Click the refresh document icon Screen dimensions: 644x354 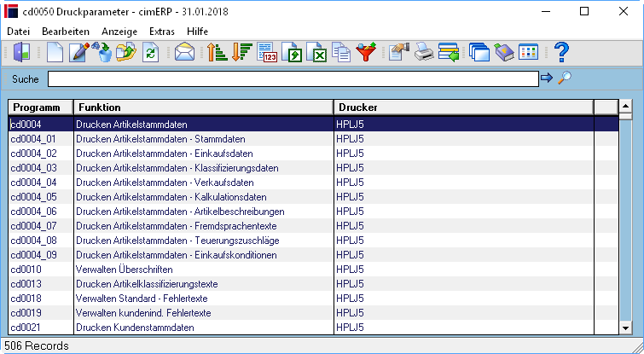pos(150,53)
